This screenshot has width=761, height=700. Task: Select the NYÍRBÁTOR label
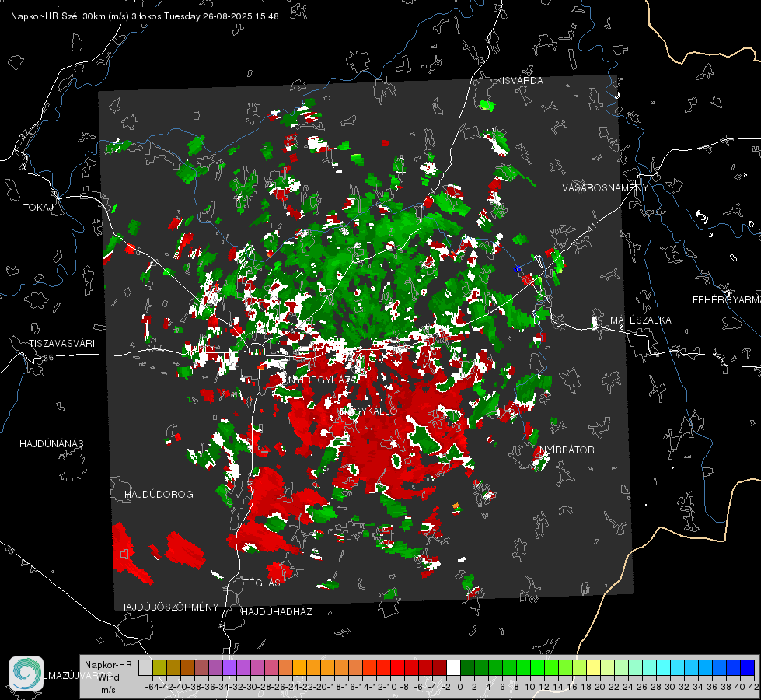pyautogui.click(x=567, y=450)
